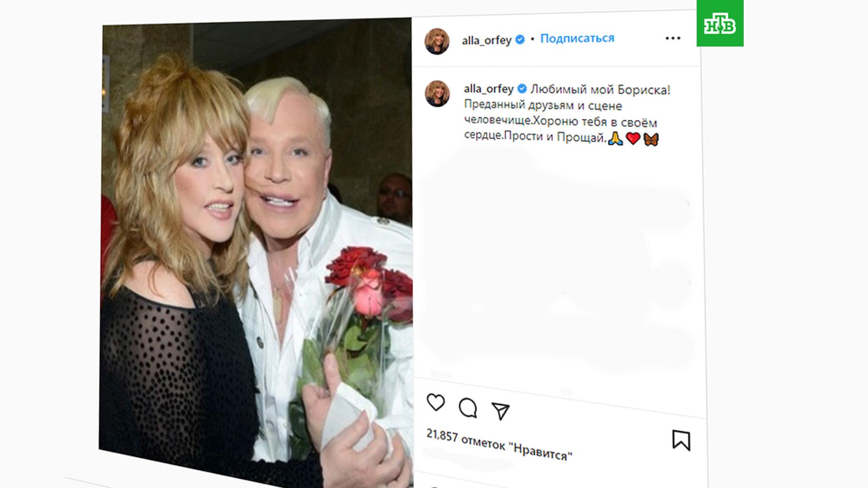The width and height of the screenshot is (868, 488).
Task: Click the praying hands emoji in caption
Action: (x=615, y=139)
